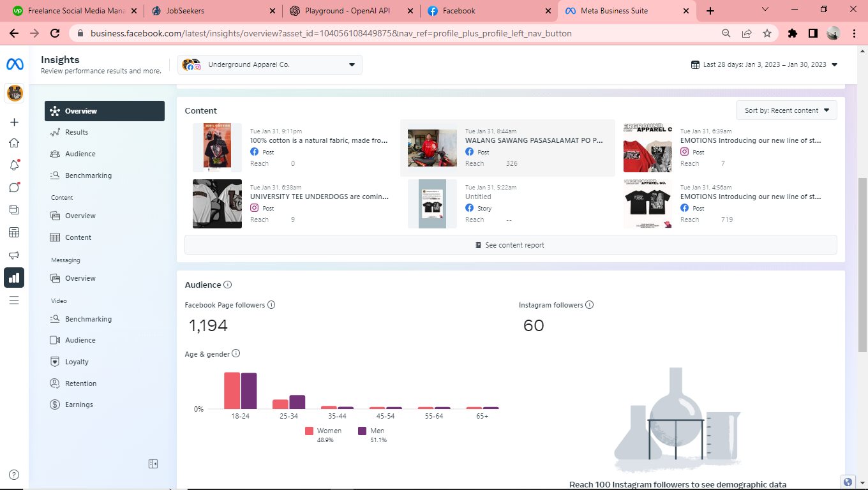This screenshot has width=868, height=490.
Task: View site information lock icon
Action: click(81, 33)
